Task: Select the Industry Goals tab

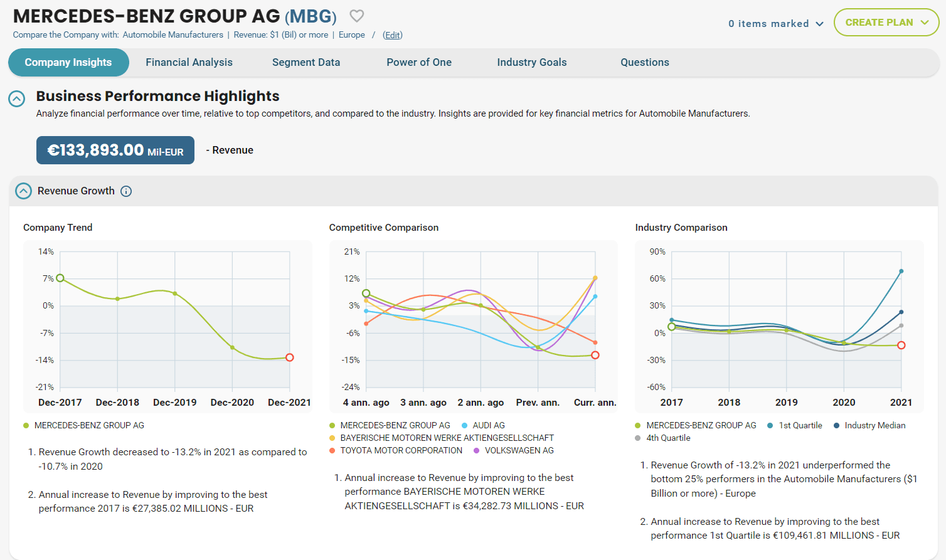Action: tap(531, 62)
